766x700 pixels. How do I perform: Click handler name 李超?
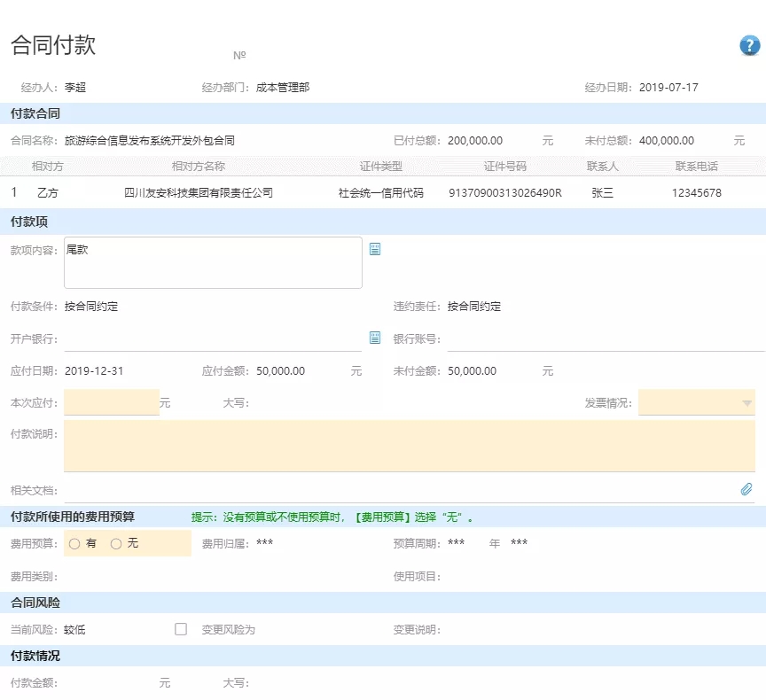point(75,88)
